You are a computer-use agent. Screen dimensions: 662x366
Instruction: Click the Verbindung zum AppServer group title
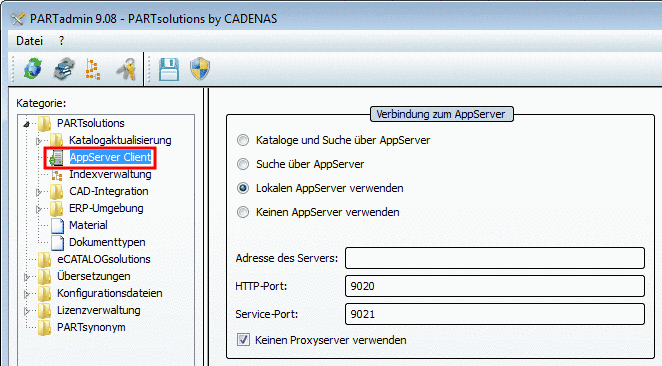click(441, 114)
